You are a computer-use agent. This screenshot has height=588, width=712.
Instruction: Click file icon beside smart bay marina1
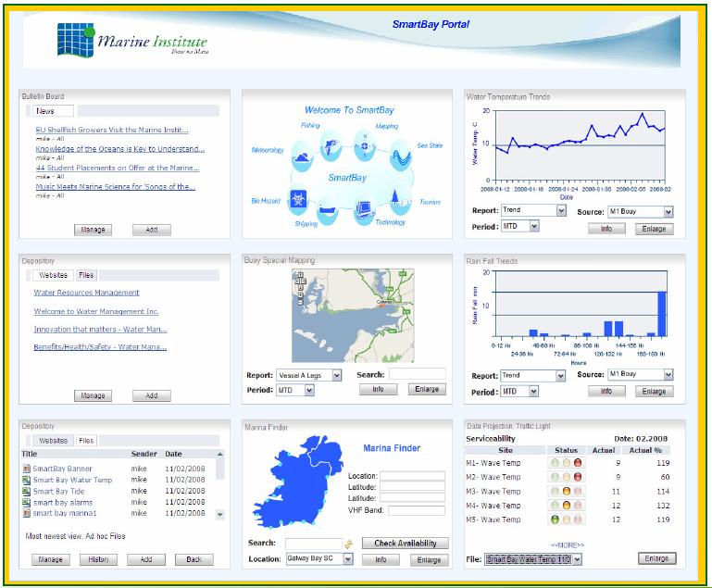coord(27,513)
